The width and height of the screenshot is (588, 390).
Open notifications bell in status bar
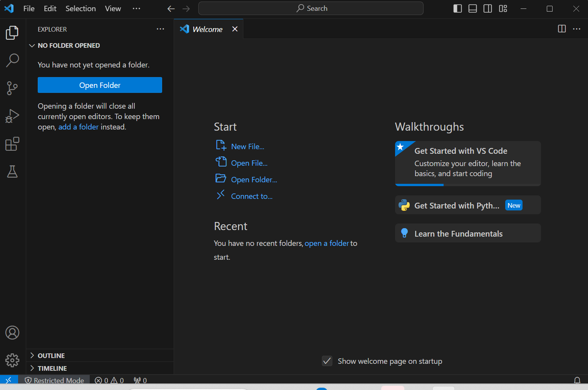coord(577,380)
